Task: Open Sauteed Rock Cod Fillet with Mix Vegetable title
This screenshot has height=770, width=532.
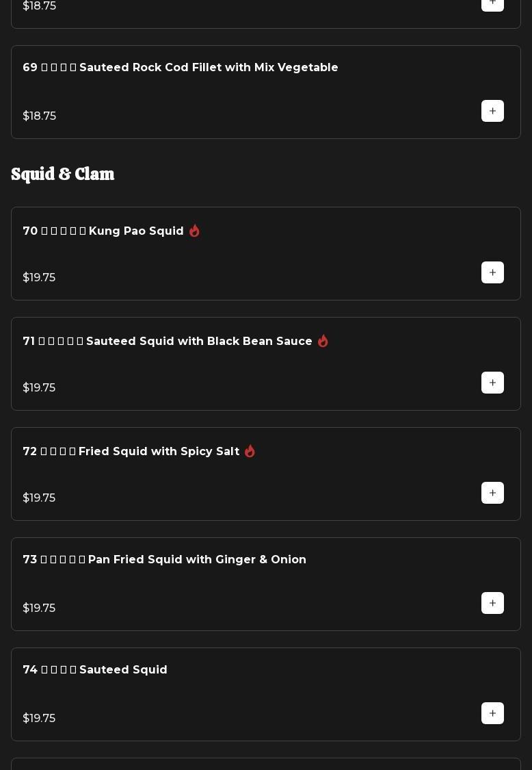Action: 181,68
